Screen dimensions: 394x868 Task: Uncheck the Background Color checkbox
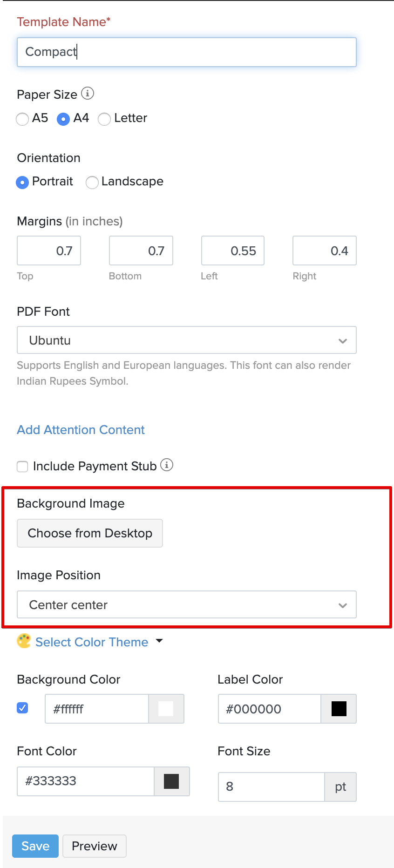22,708
